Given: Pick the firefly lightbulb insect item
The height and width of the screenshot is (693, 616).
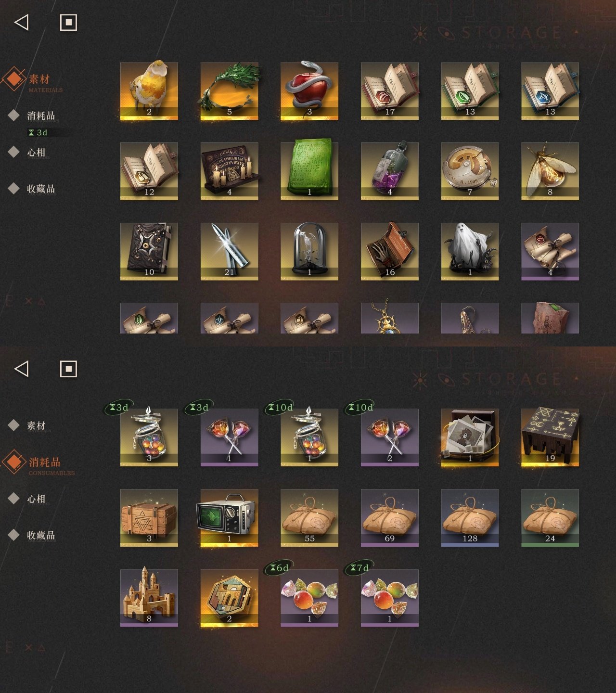Looking at the screenshot, I should (x=550, y=171).
